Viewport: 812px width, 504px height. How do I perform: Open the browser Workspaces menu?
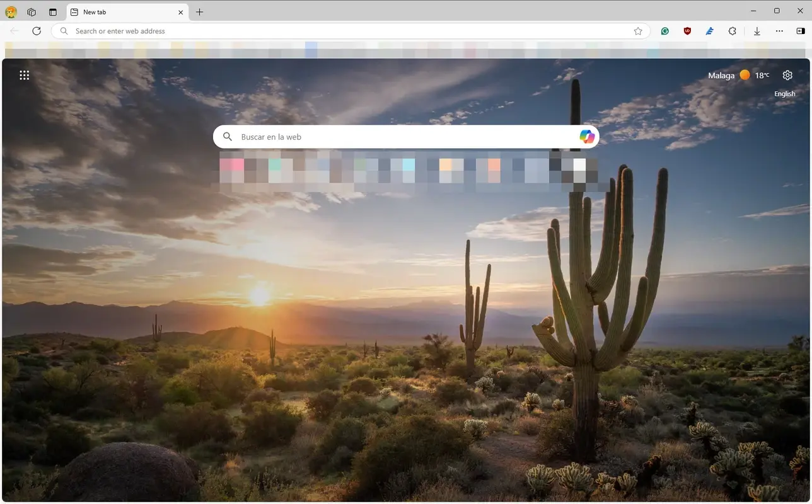click(31, 11)
